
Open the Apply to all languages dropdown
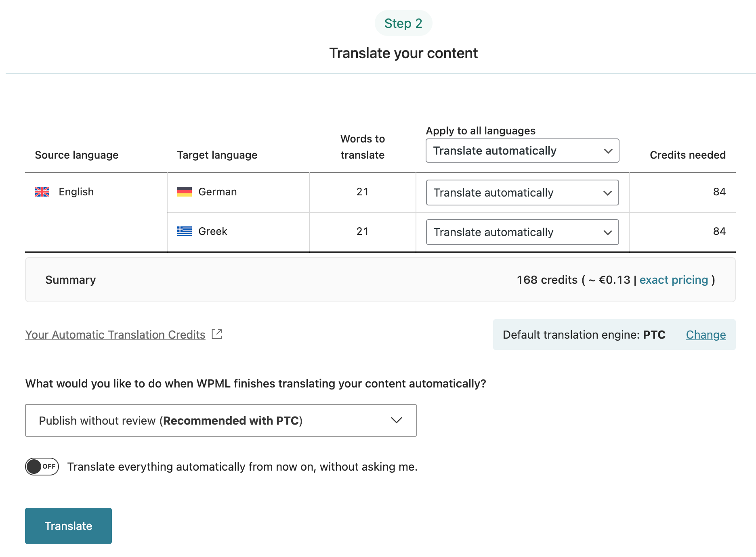(522, 151)
